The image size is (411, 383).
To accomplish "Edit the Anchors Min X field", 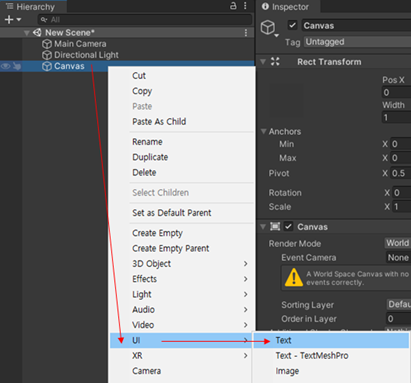I will [x=401, y=144].
